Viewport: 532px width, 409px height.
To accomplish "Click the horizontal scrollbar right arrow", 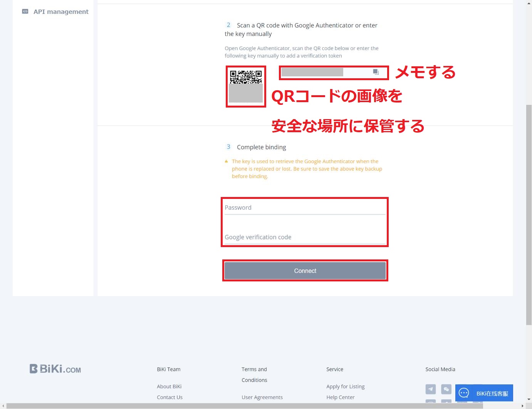I will (x=522, y=406).
